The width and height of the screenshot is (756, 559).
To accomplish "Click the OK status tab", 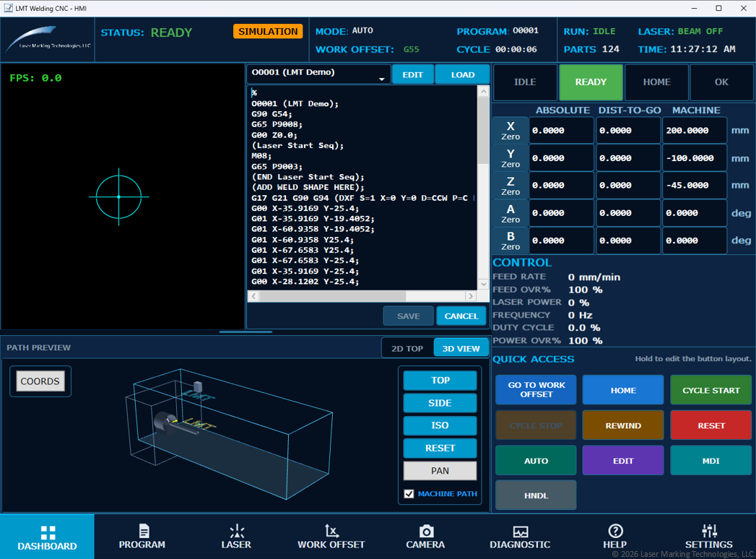I will 721,82.
